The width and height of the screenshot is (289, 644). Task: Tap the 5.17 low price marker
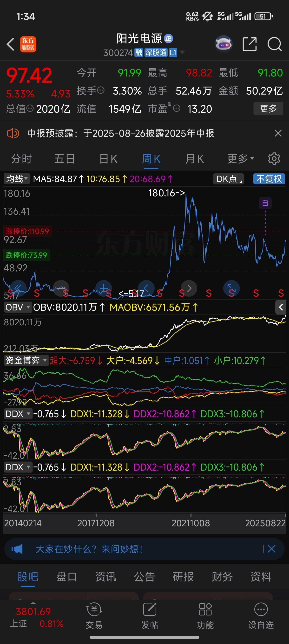pos(131,294)
